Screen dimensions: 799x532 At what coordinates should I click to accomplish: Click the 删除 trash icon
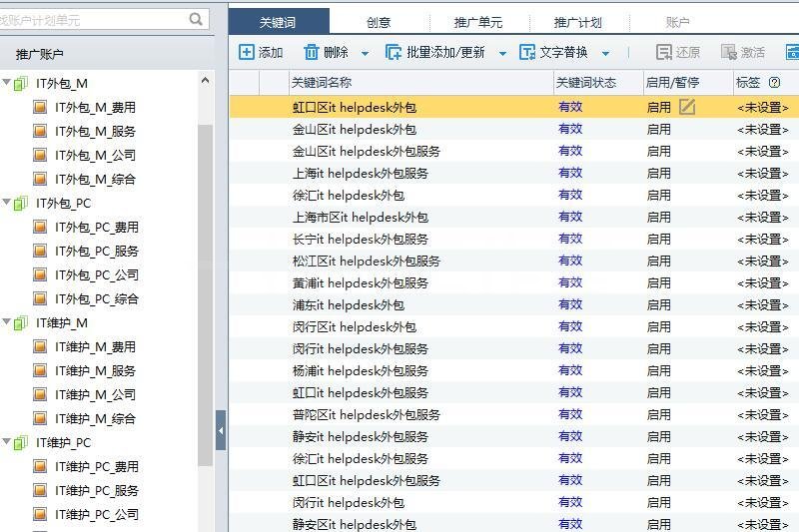coord(311,52)
